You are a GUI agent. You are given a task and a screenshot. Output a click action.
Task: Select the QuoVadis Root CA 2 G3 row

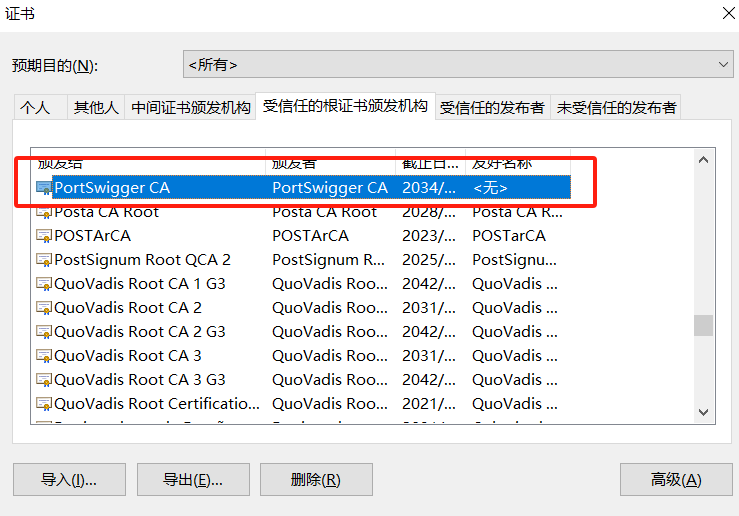pyautogui.click(x=140, y=332)
